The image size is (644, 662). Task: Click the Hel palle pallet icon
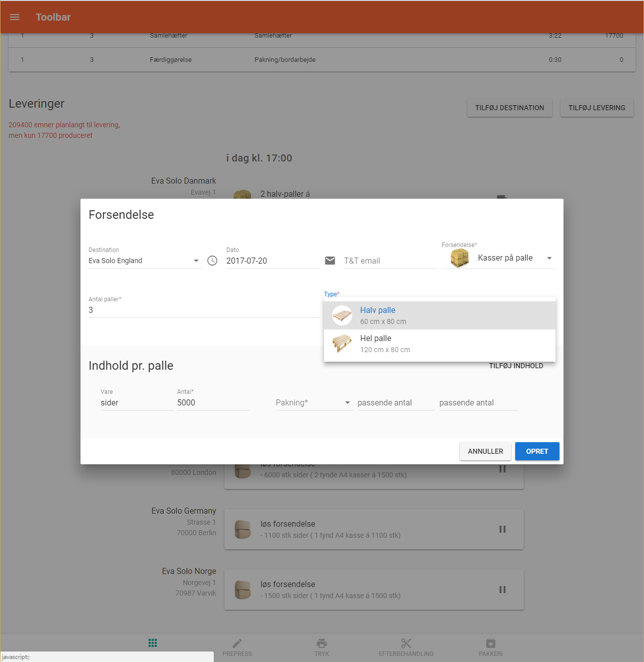(x=342, y=344)
